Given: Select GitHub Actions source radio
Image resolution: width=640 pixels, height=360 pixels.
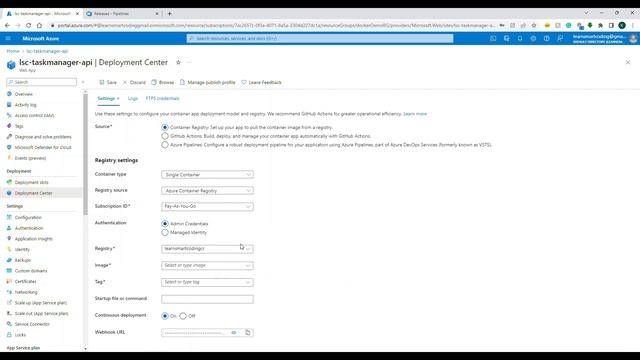Looking at the screenshot, I should tap(165, 136).
